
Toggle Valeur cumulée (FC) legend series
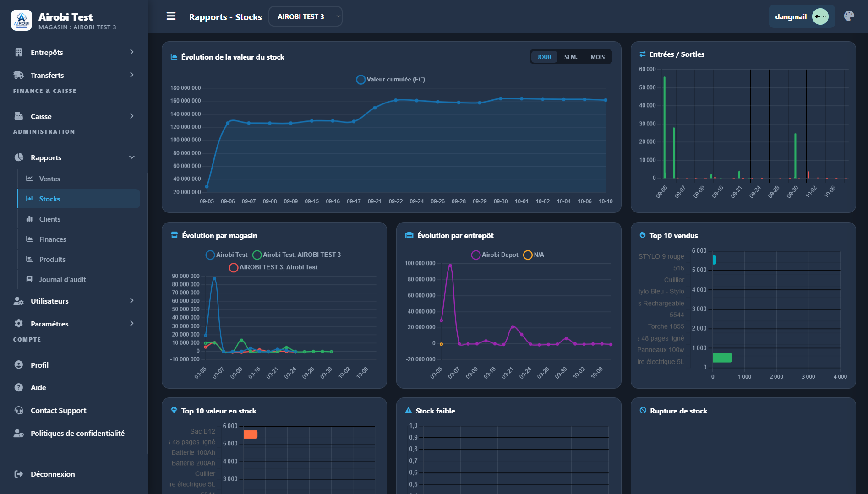coord(391,79)
